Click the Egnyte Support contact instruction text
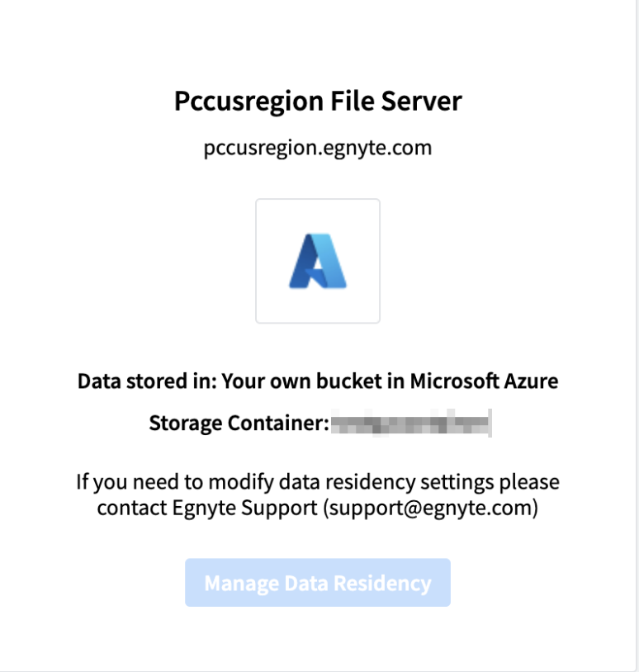 pos(319,494)
